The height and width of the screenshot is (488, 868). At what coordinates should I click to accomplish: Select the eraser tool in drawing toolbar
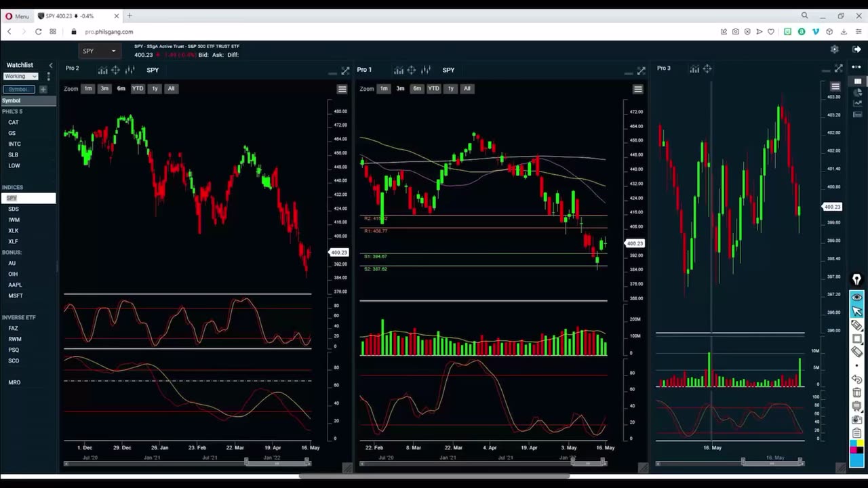point(857,352)
